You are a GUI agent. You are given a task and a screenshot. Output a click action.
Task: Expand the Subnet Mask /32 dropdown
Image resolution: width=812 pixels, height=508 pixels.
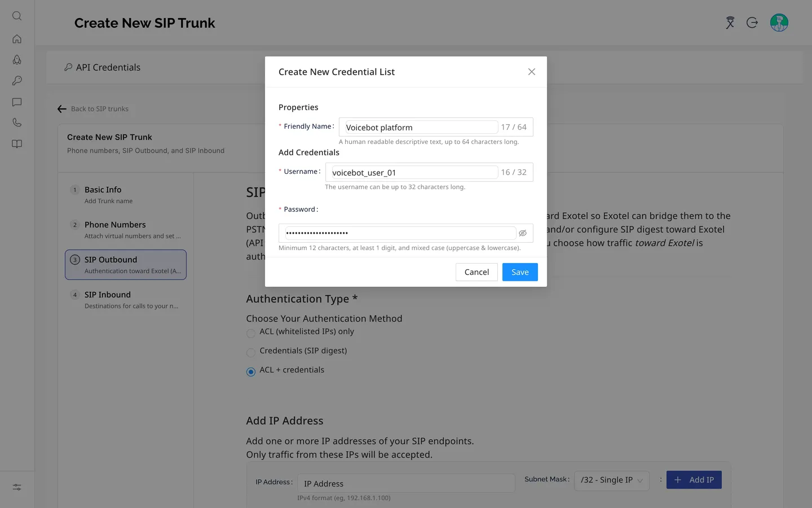pos(612,480)
